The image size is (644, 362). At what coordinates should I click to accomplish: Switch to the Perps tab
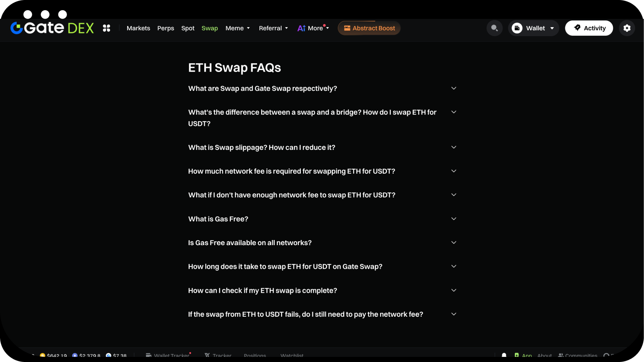[166, 28]
